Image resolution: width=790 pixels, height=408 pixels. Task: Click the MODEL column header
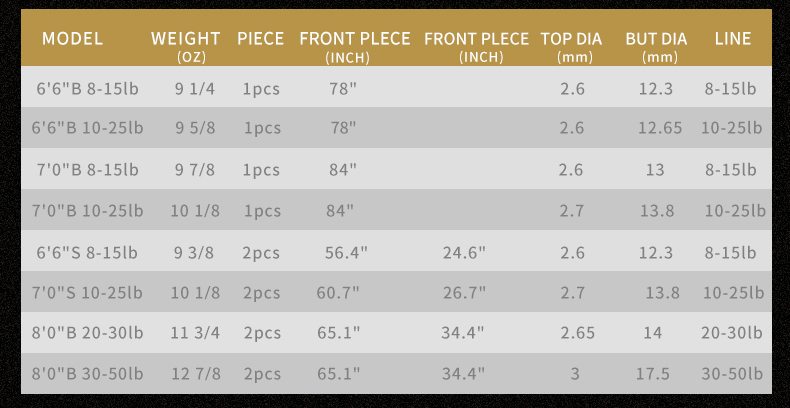click(x=73, y=39)
